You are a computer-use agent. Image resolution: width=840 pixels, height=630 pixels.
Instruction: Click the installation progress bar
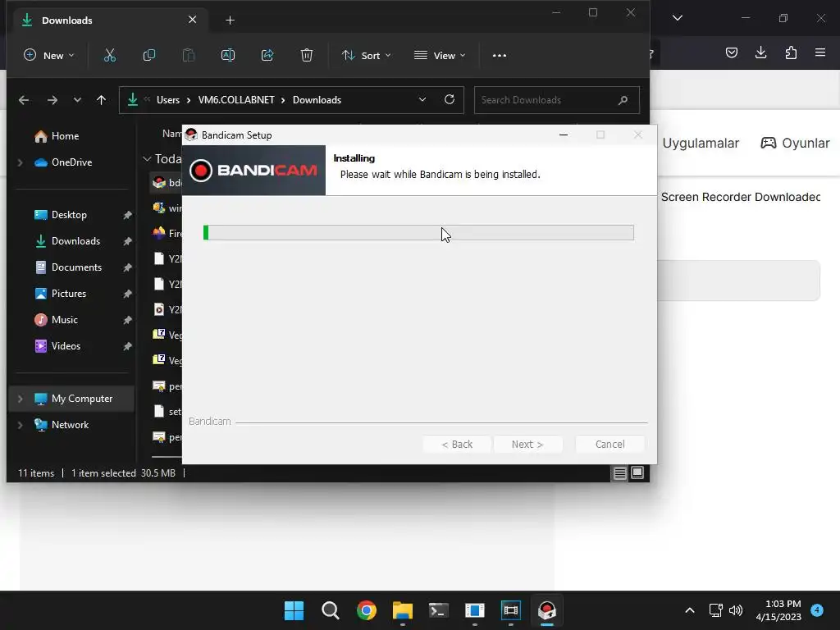(x=418, y=232)
